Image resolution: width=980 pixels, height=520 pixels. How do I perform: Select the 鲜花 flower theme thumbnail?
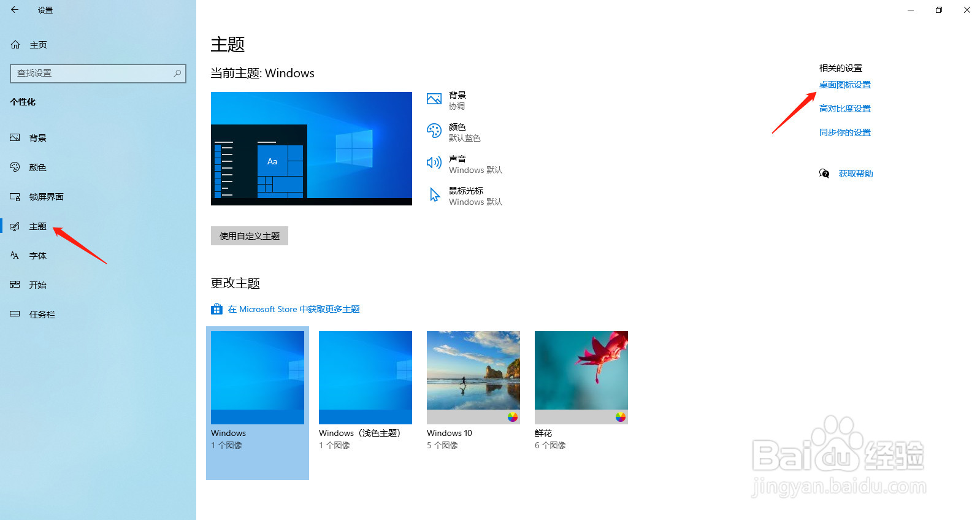pyautogui.click(x=581, y=378)
